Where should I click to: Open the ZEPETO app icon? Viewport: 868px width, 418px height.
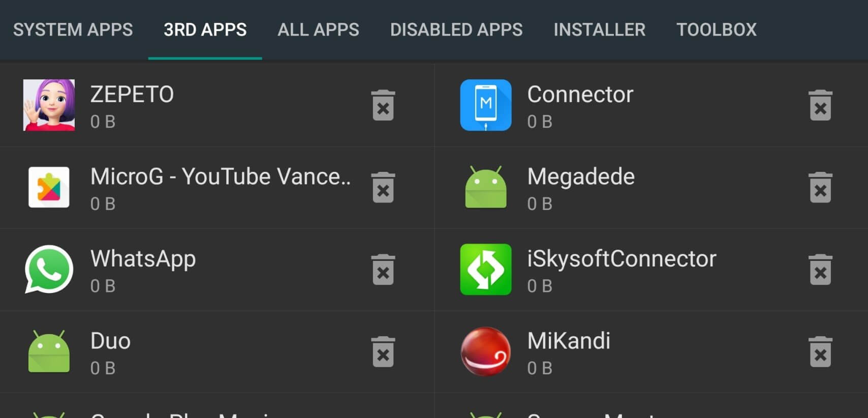(x=49, y=105)
